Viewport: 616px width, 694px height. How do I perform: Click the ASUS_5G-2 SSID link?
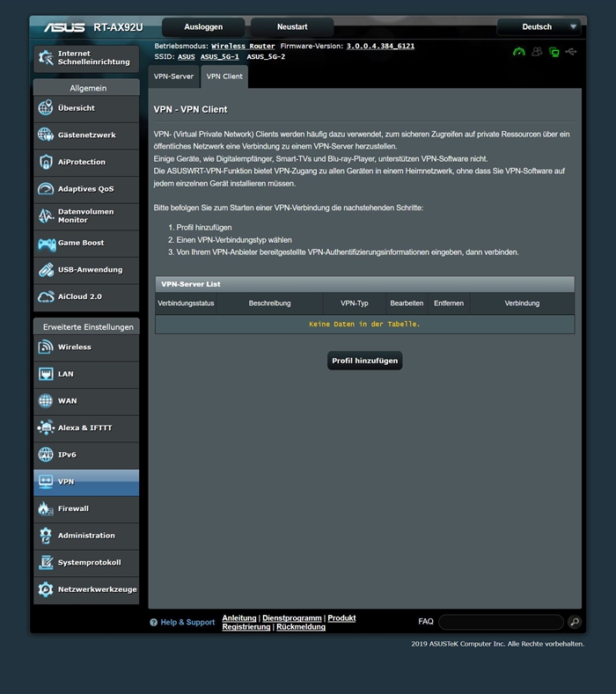[x=266, y=56]
